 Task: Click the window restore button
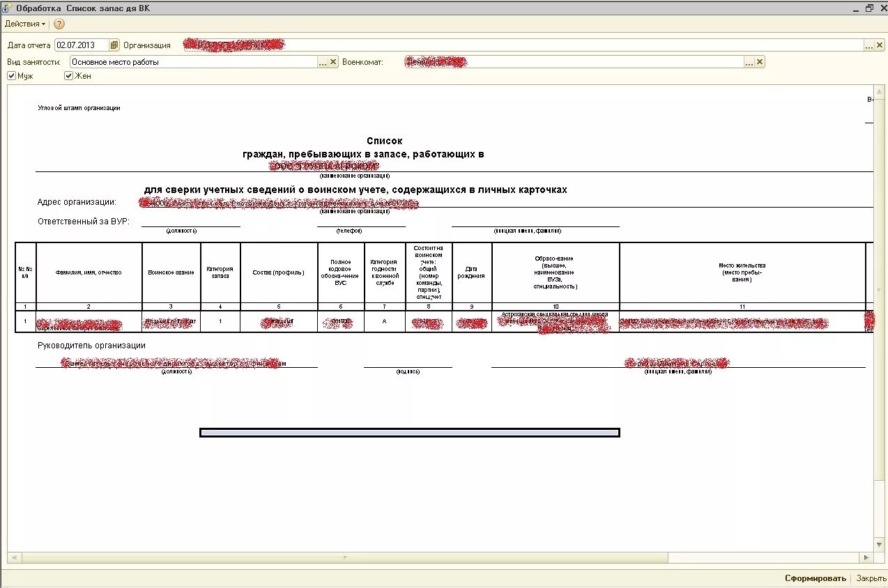tap(869, 8)
